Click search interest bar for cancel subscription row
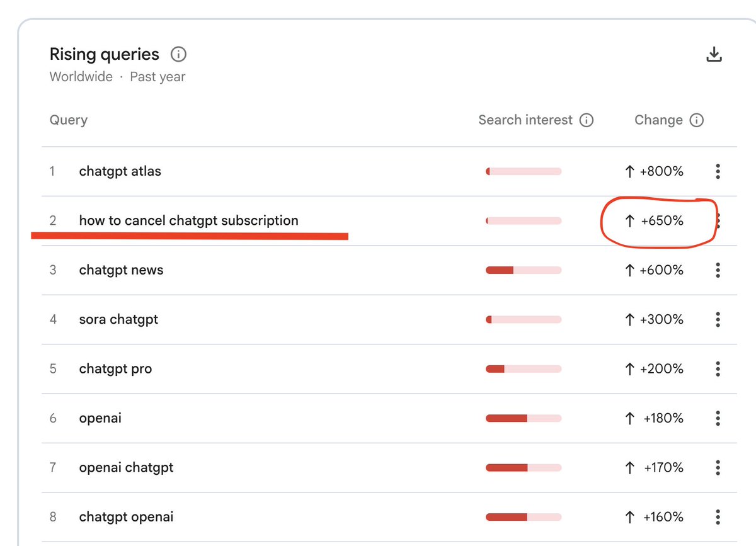 (x=524, y=220)
